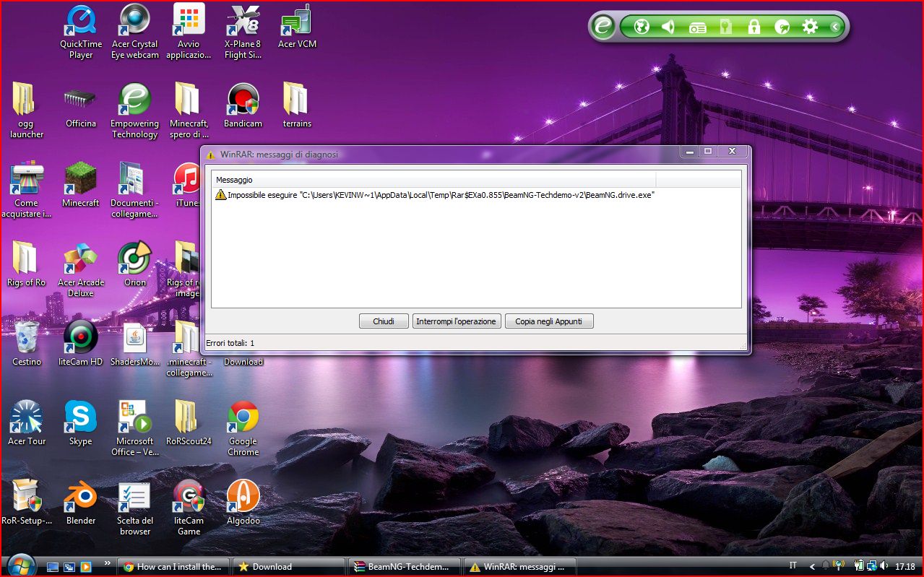Launch Empowering Technology shortcut
Image resolution: width=924 pixels, height=577 pixels.
[135, 110]
